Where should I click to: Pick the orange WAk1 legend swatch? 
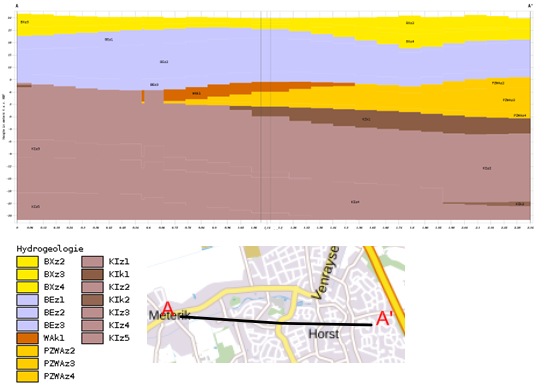(27, 338)
